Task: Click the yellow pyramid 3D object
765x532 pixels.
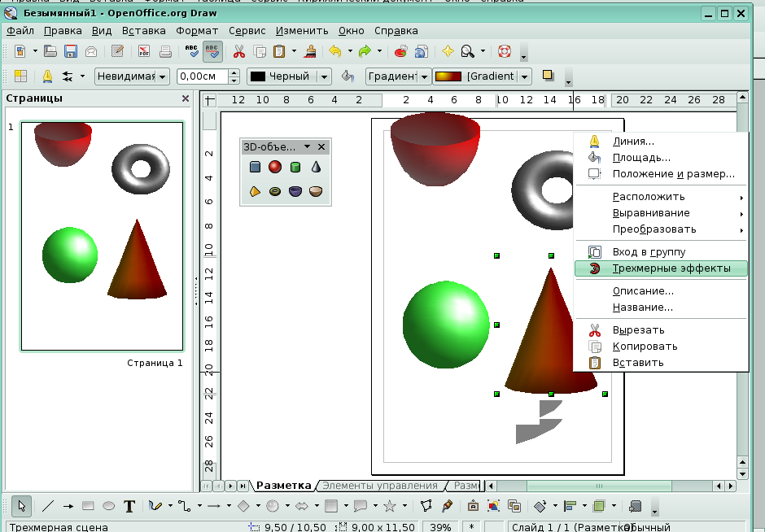Action: 255,191
